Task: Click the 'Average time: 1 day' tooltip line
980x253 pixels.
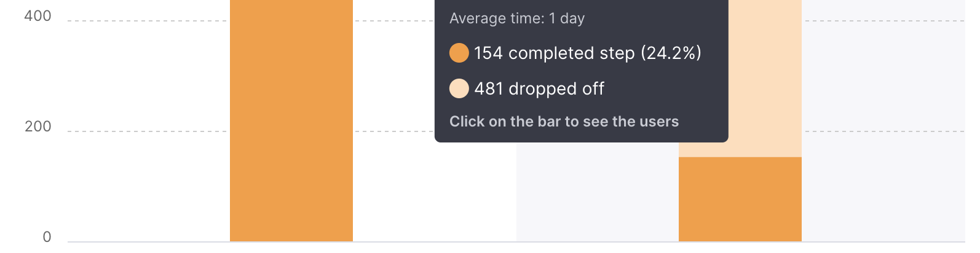Action: (517, 18)
